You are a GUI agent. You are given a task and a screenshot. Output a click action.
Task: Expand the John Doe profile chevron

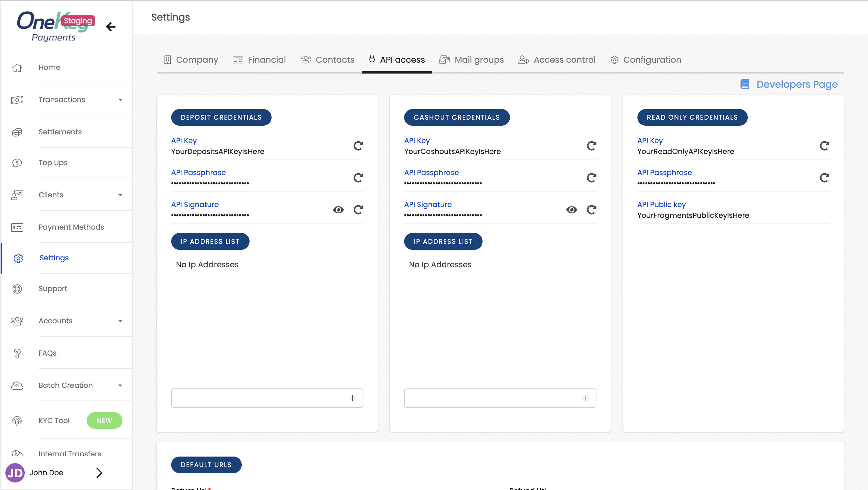click(99, 473)
